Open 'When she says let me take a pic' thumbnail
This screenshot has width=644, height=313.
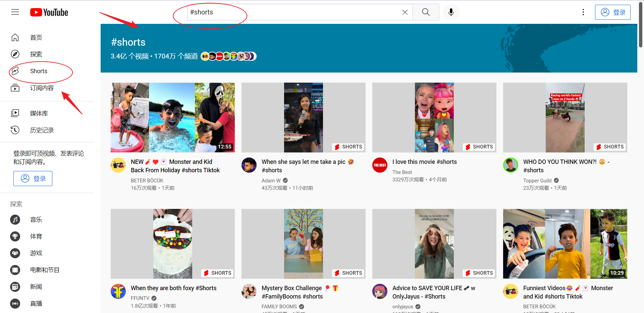tap(304, 118)
